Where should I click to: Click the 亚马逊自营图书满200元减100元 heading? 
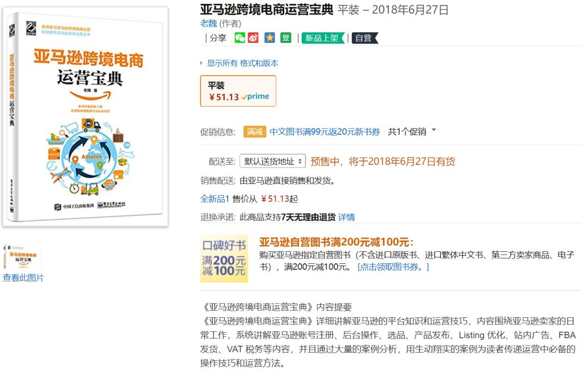click(x=336, y=242)
